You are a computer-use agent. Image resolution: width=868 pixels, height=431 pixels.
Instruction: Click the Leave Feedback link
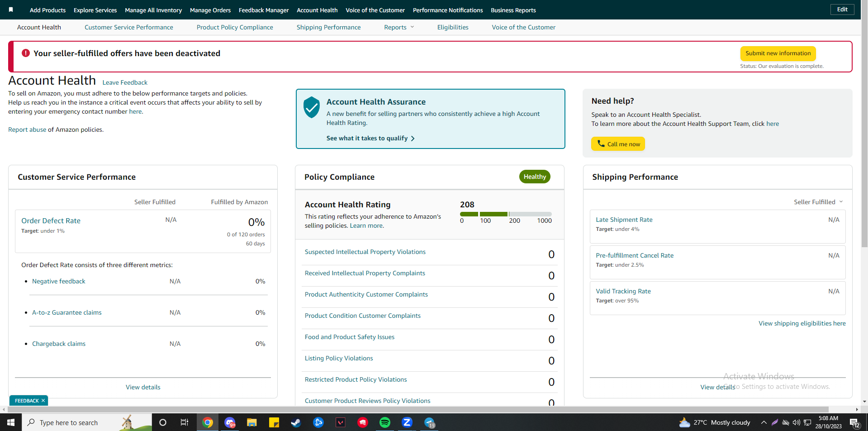pos(125,82)
